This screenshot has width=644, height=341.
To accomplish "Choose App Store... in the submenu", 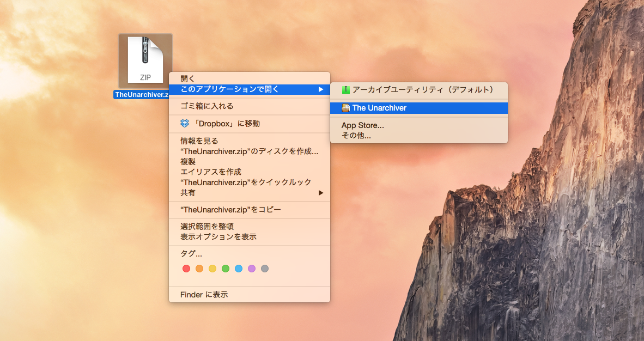I will pyautogui.click(x=419, y=125).
